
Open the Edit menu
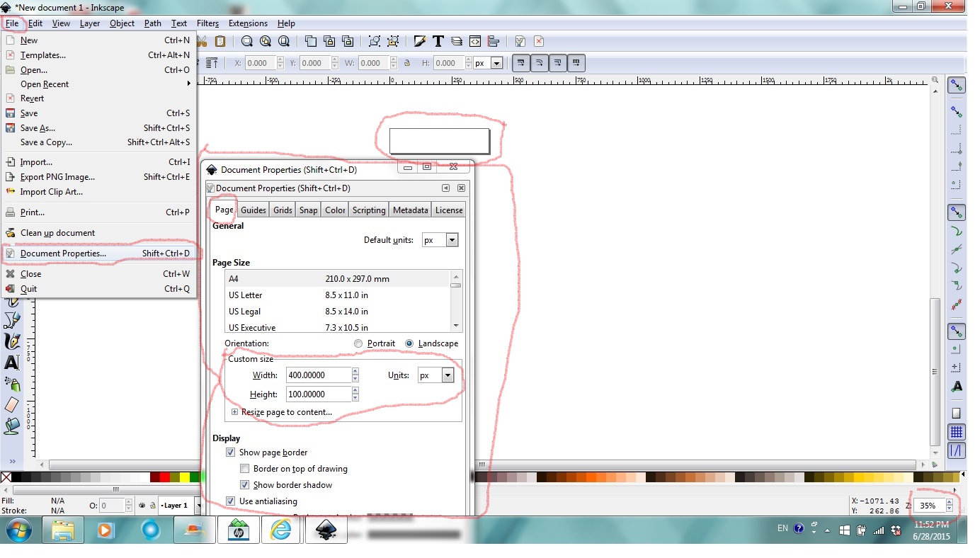click(35, 23)
